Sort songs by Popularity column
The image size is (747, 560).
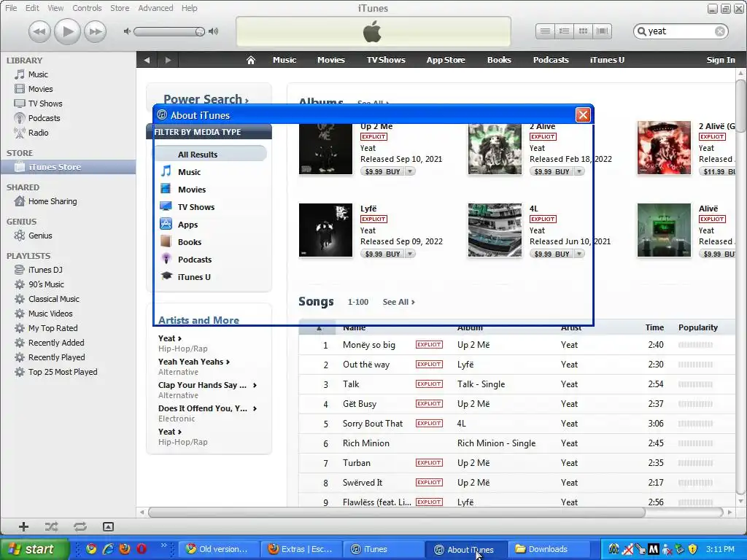(698, 327)
